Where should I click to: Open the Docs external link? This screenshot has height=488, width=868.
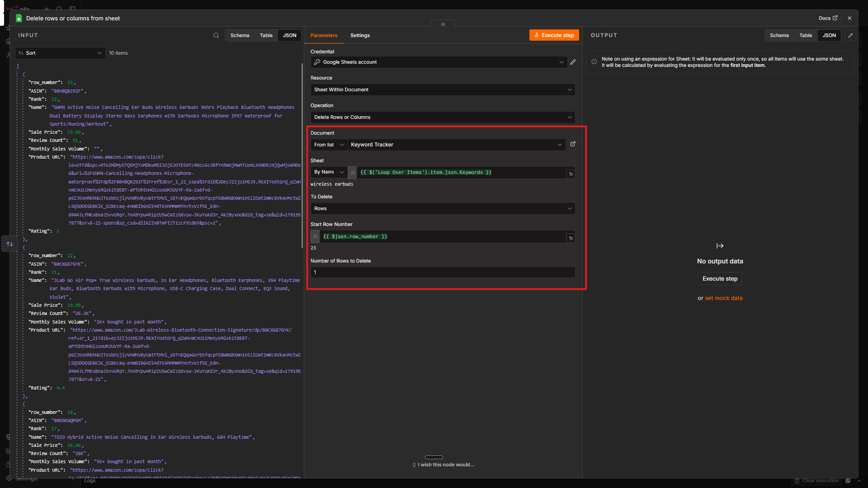pyautogui.click(x=828, y=18)
